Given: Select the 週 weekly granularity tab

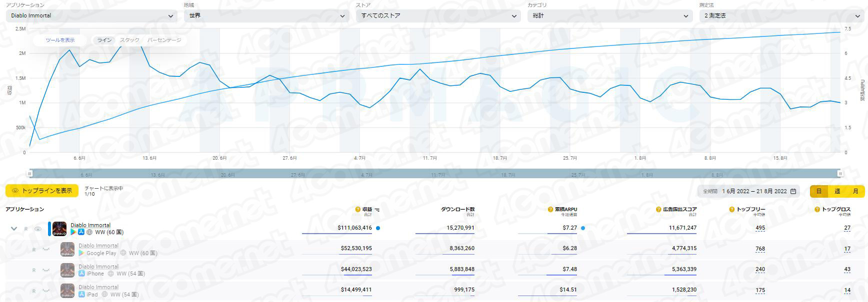Looking at the screenshot, I should (x=837, y=191).
